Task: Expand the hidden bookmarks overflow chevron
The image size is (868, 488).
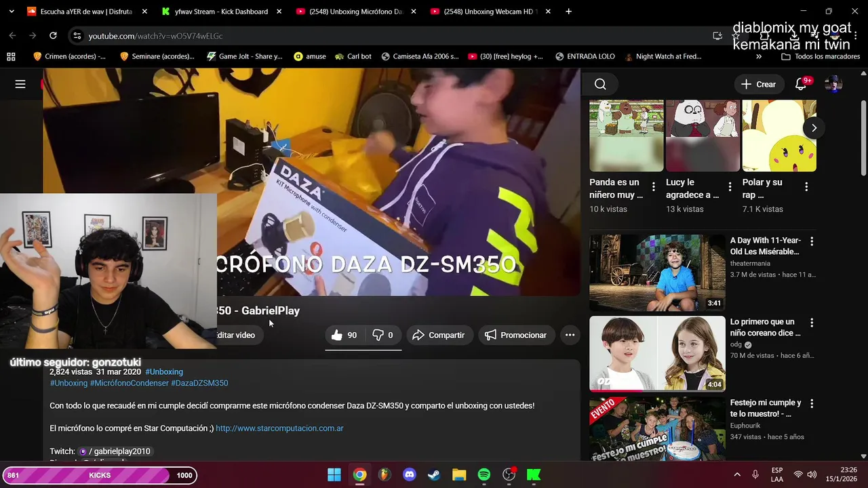Action: click(x=758, y=56)
